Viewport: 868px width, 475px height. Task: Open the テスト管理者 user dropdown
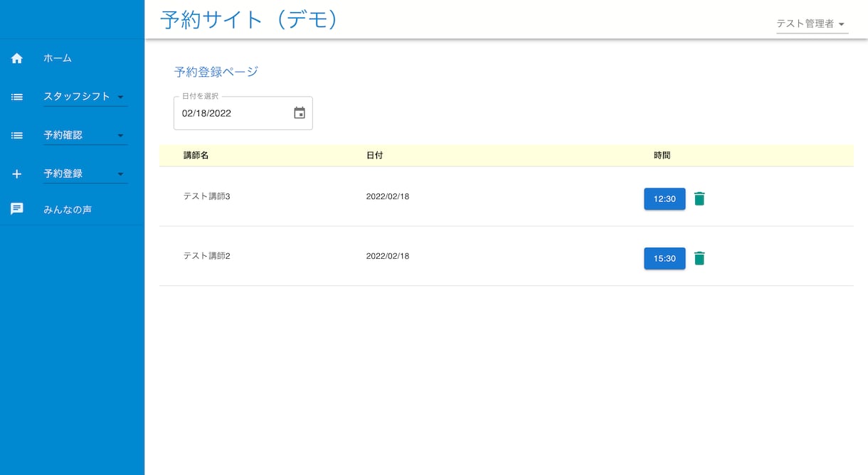812,23
